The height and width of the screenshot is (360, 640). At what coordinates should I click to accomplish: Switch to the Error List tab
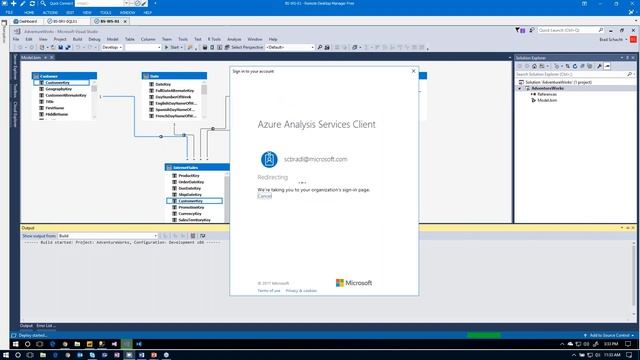45,326
